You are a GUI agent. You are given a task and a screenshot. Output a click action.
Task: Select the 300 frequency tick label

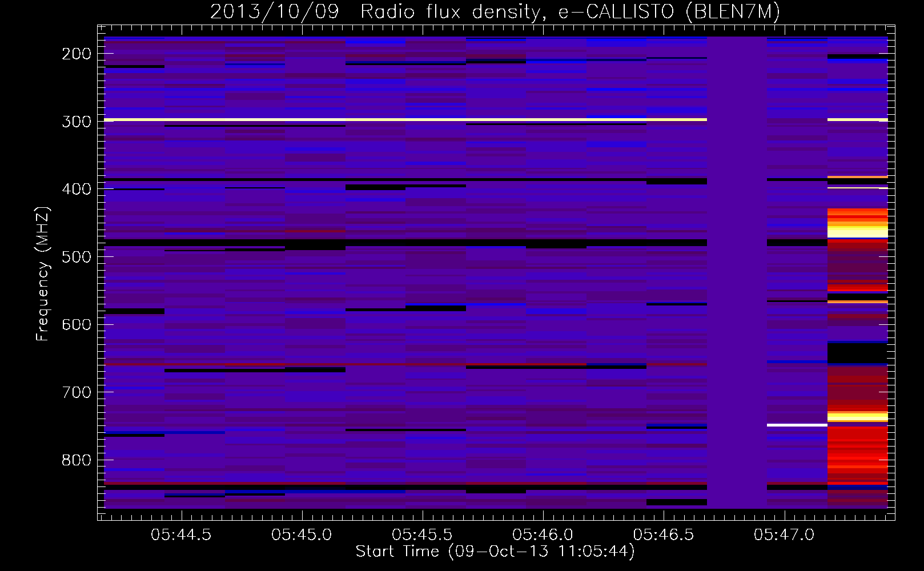tap(77, 122)
